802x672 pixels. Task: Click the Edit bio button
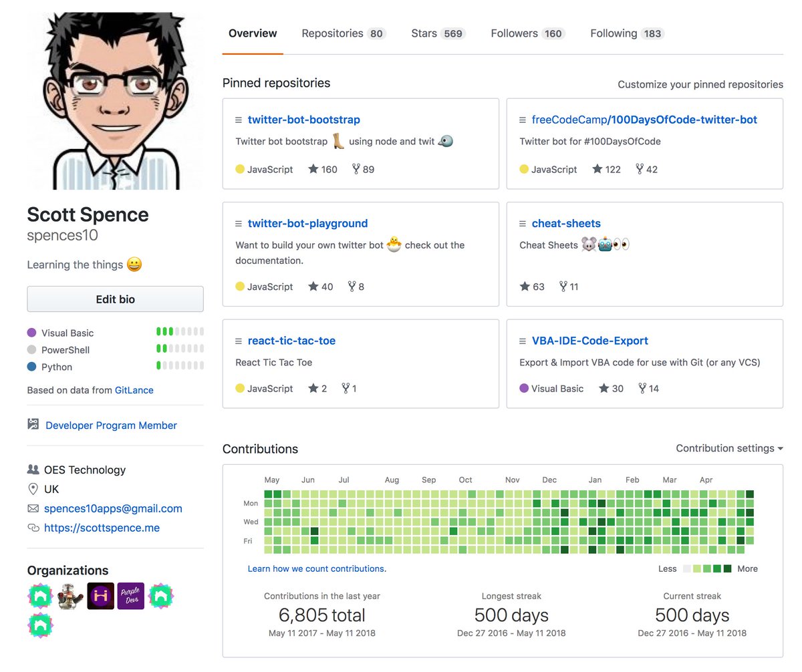click(x=115, y=299)
